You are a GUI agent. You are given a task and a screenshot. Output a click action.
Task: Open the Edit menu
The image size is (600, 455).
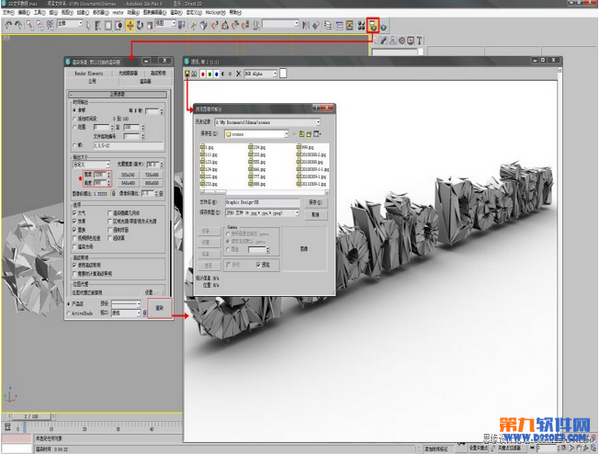24,13
